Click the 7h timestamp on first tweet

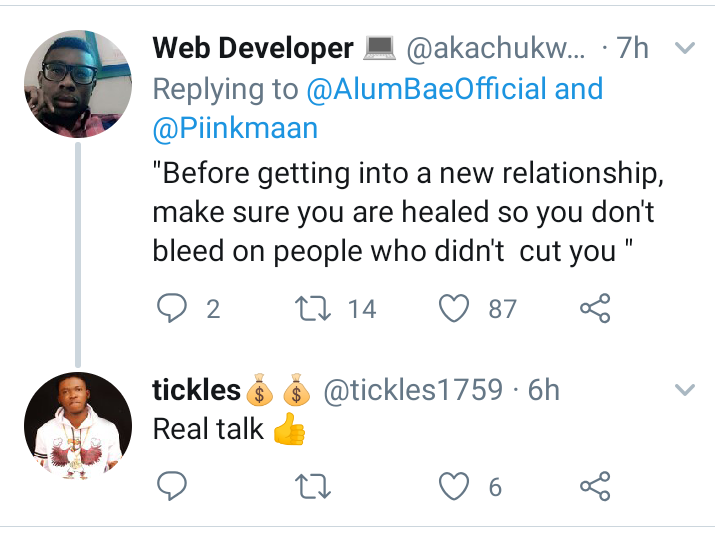click(x=632, y=48)
